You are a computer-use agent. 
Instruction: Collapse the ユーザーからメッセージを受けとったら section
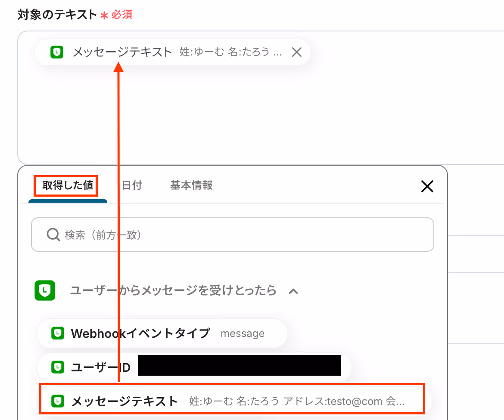click(x=293, y=291)
